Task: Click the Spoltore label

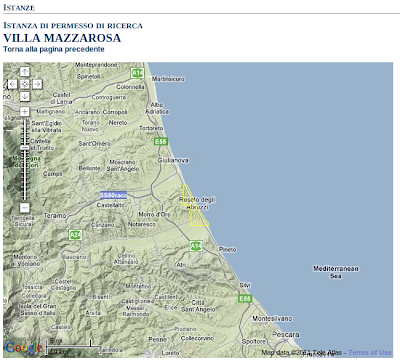Action: point(254,341)
